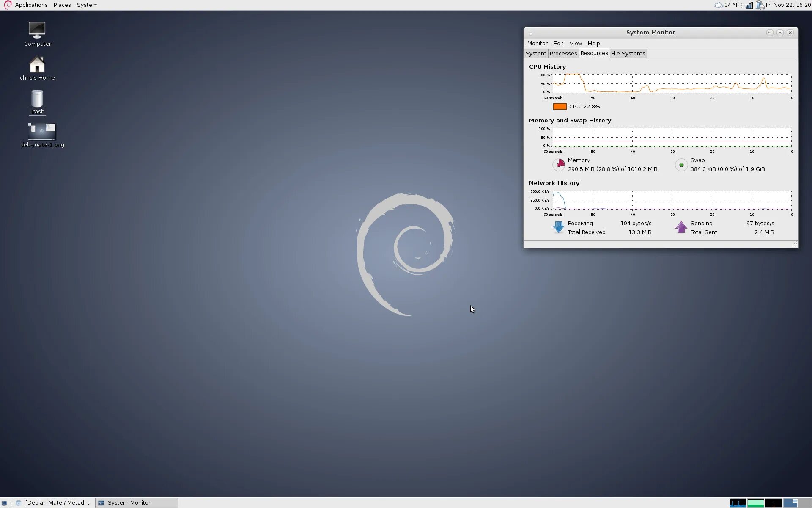812x508 pixels.
Task: Open the Edit menu in System Monitor
Action: (558, 43)
